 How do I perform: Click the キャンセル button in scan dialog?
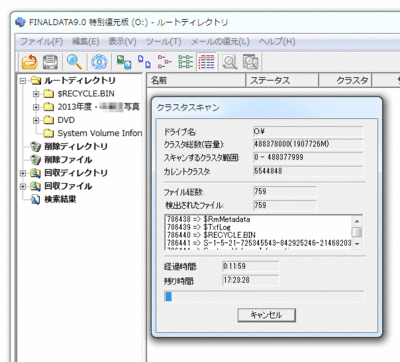266,315
